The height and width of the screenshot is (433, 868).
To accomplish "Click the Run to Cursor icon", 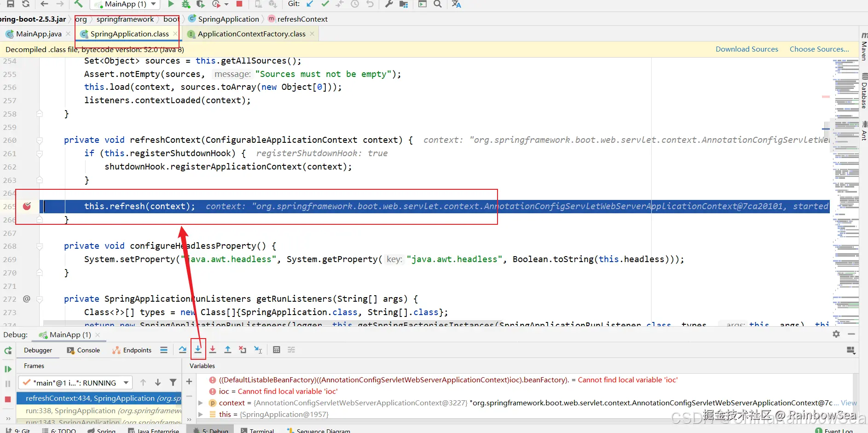I will point(258,350).
